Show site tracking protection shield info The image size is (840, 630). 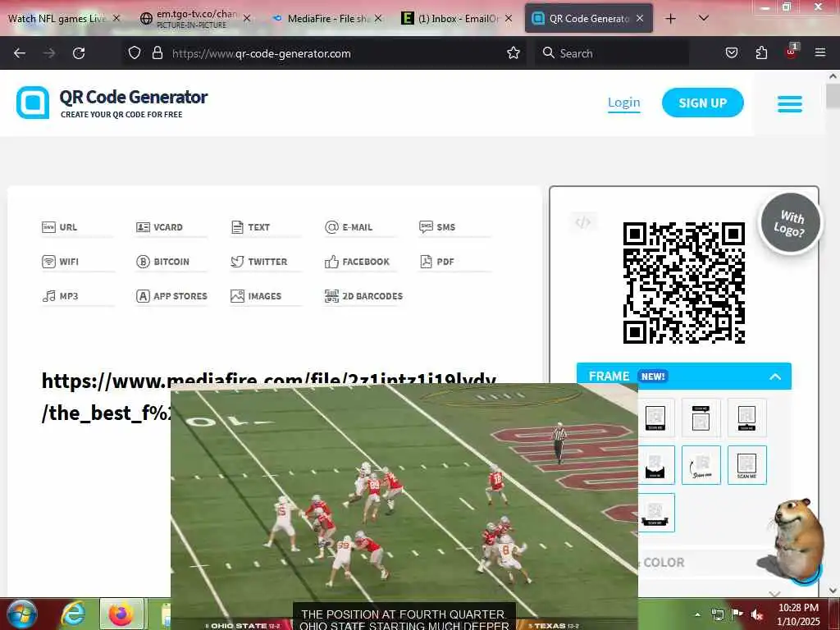click(x=135, y=53)
